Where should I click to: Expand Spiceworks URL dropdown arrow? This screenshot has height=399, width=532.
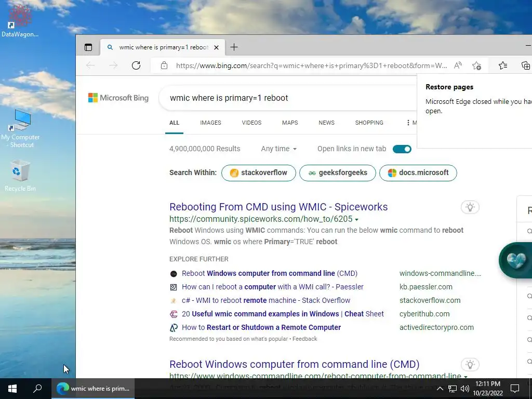pyautogui.click(x=356, y=220)
